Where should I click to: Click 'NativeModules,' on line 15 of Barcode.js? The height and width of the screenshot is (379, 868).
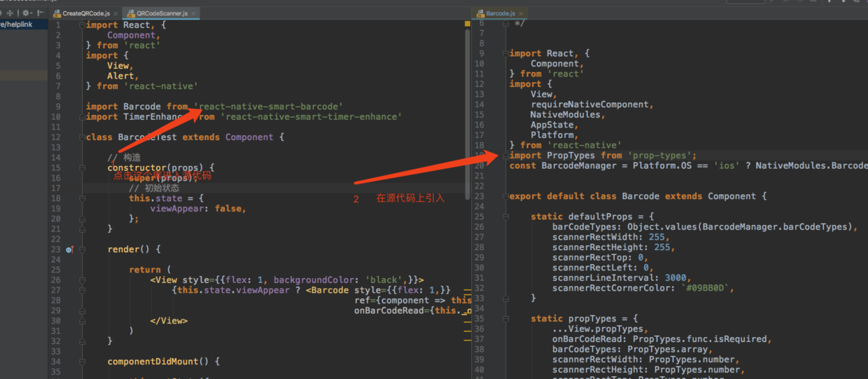click(568, 115)
